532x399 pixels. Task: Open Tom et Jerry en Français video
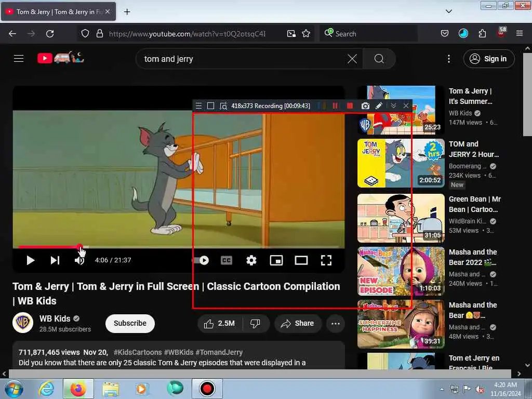474,362
